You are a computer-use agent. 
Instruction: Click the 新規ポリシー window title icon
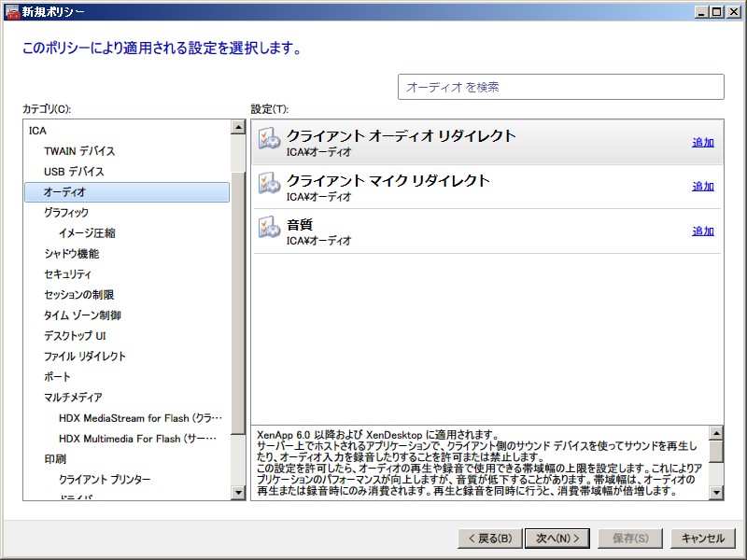[x=12, y=12]
